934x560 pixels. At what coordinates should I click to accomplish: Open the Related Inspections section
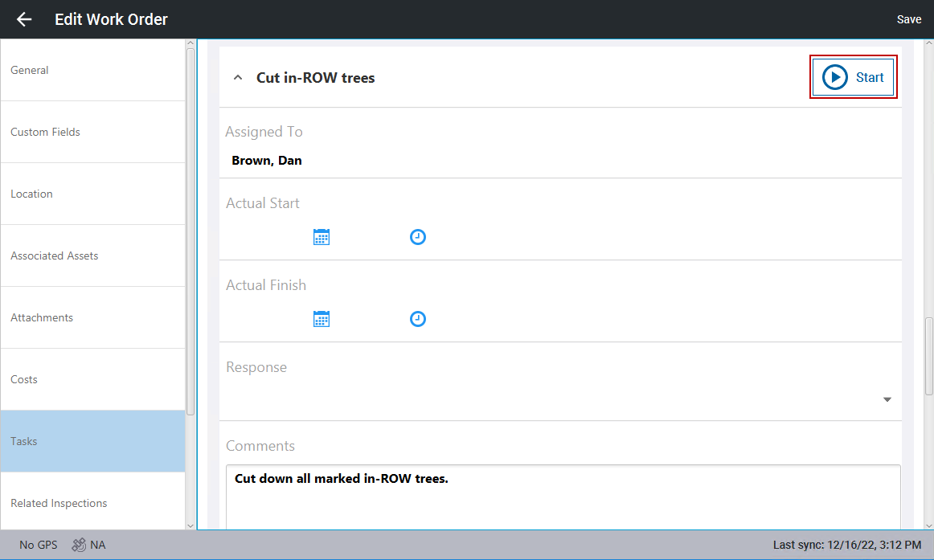pos(93,501)
